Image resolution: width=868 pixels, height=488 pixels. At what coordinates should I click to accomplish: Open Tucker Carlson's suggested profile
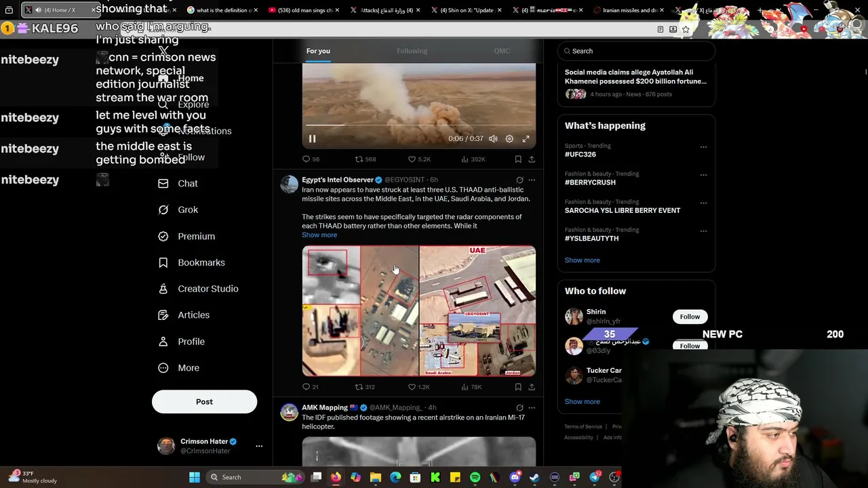pyautogui.click(x=593, y=375)
